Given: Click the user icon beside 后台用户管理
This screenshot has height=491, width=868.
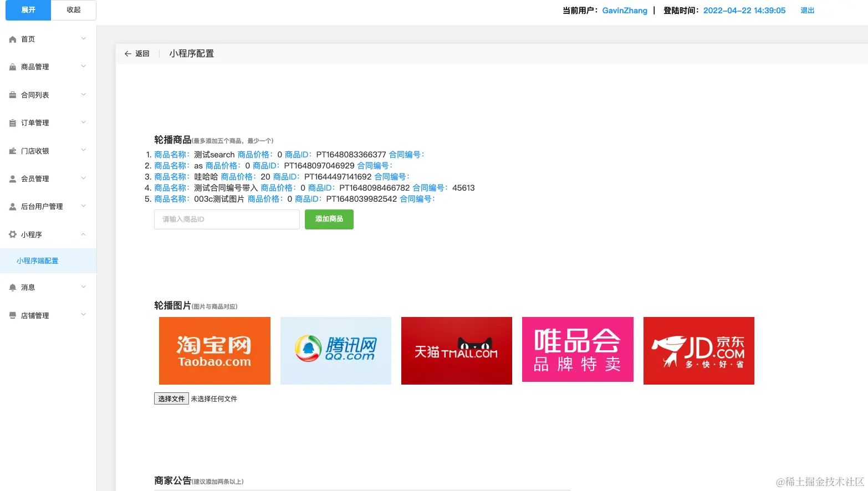Looking at the screenshot, I should tap(13, 207).
